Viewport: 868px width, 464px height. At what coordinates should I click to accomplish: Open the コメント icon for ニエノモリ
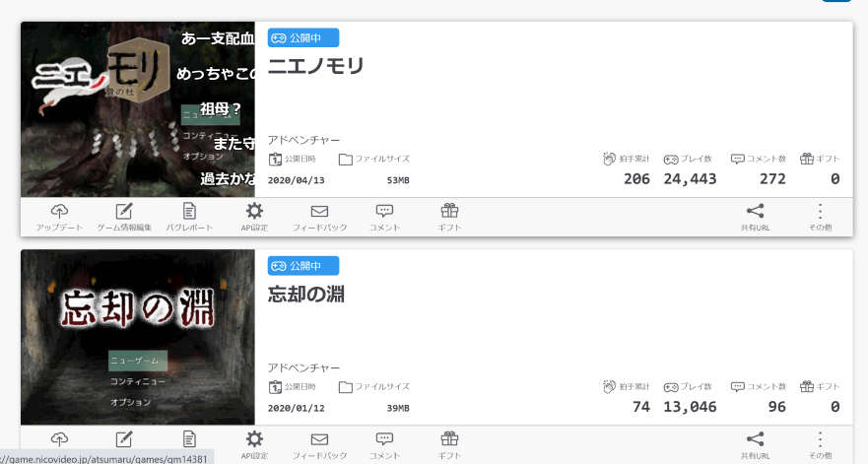coord(384,217)
